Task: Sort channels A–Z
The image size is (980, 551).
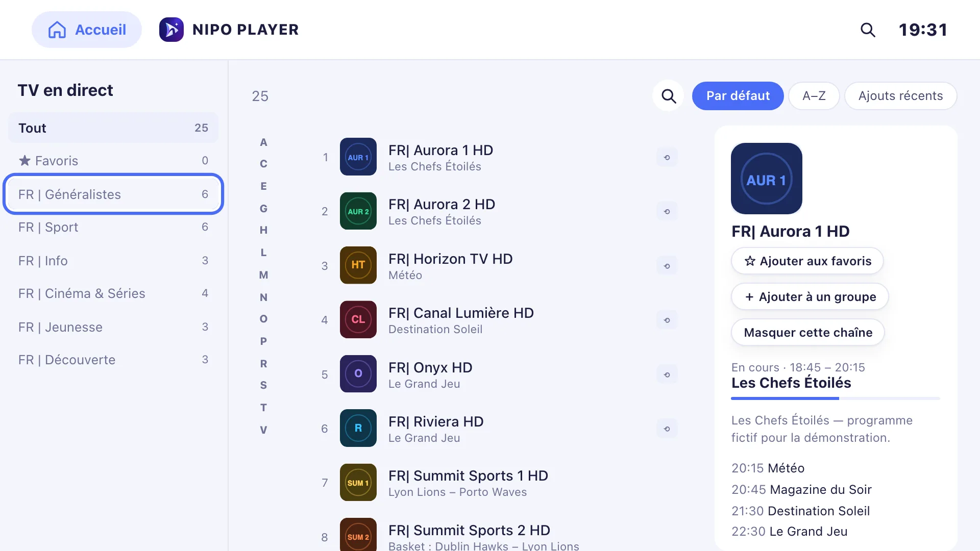Action: click(814, 96)
